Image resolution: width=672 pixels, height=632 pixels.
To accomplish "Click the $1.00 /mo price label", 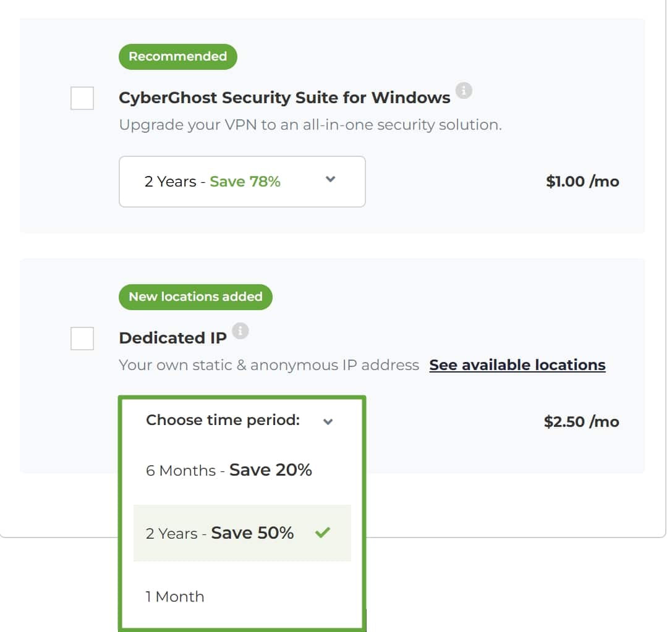I will pyautogui.click(x=582, y=182).
